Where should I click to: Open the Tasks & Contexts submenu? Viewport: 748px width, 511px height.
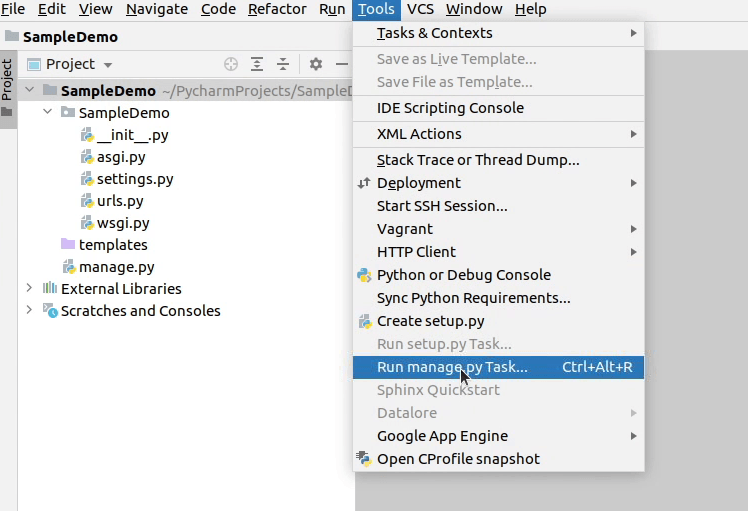tap(434, 33)
